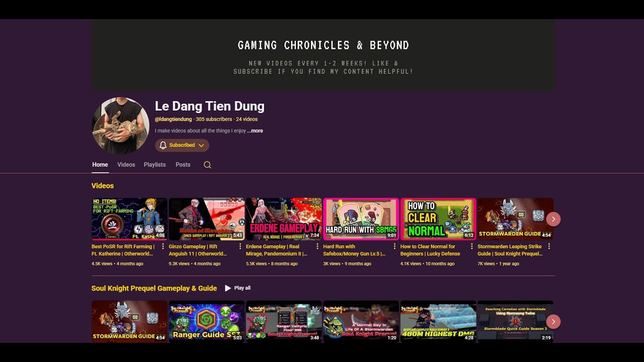Click Play all triangle icon

(x=228, y=288)
